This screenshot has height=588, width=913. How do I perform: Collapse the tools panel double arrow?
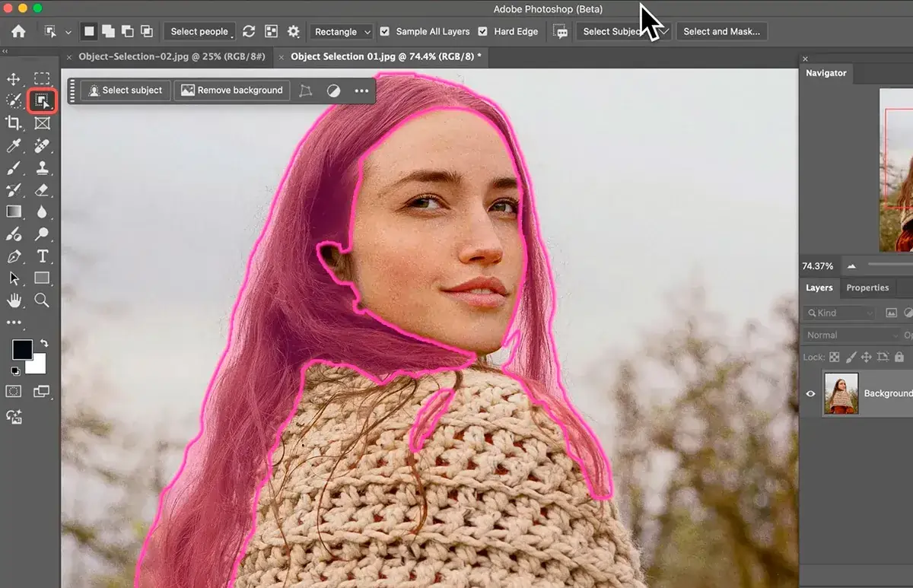pos(5,52)
